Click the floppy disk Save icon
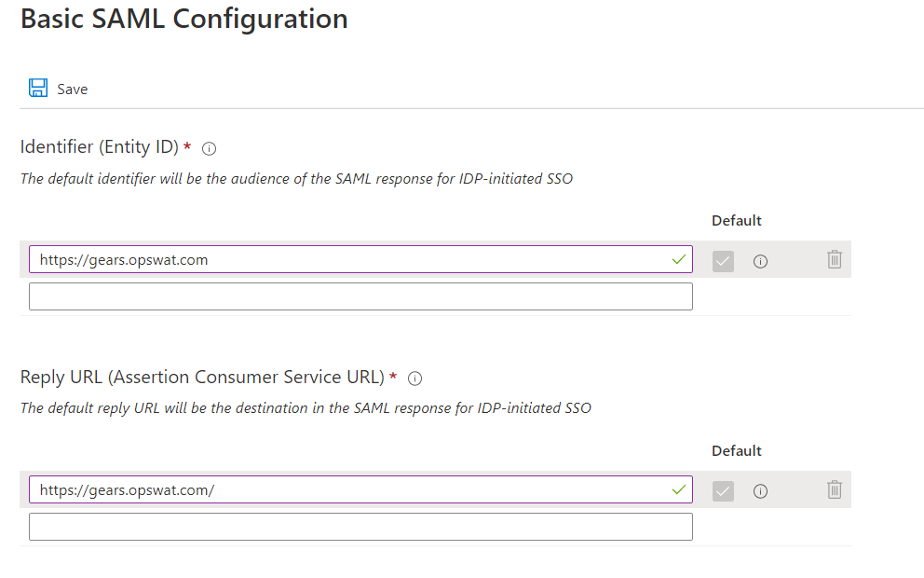 (38, 88)
